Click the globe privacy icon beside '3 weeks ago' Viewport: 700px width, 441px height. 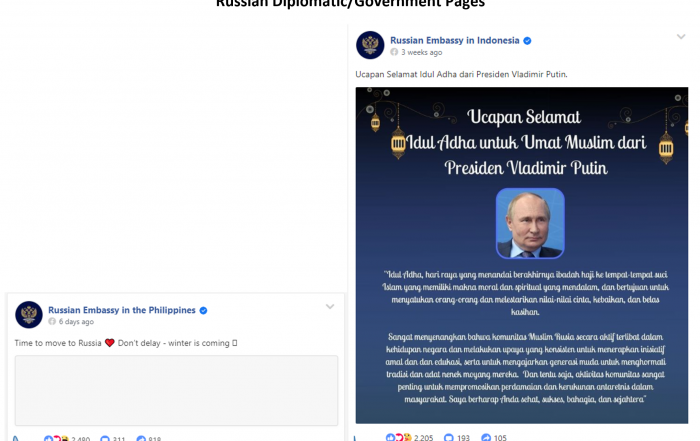tap(394, 52)
